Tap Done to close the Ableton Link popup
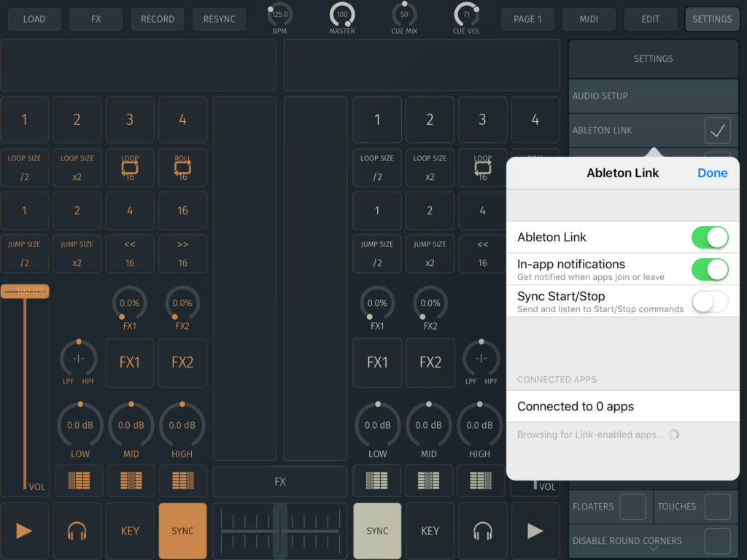 pyautogui.click(x=712, y=173)
